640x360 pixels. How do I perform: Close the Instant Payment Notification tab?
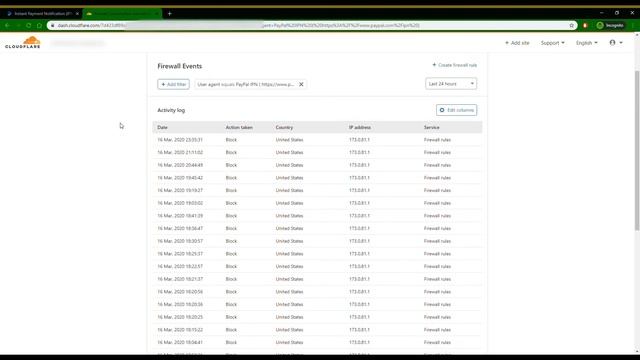pyautogui.click(x=77, y=13)
